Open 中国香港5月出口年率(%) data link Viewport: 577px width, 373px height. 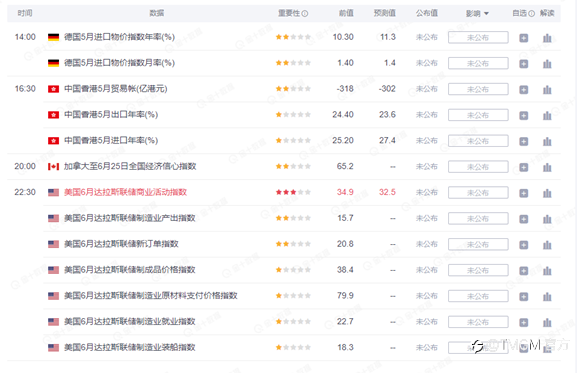[111, 115]
